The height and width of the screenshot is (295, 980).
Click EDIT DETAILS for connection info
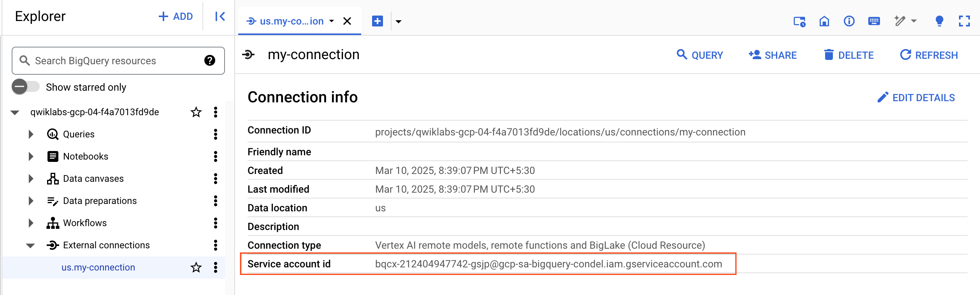pos(916,97)
